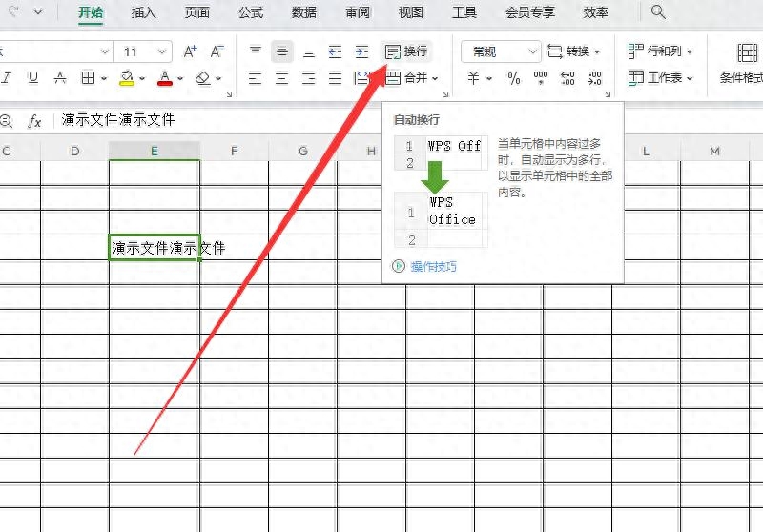The height and width of the screenshot is (532, 763).
Task: Click the zoom magnifier icon beside fx
Action: (6, 120)
